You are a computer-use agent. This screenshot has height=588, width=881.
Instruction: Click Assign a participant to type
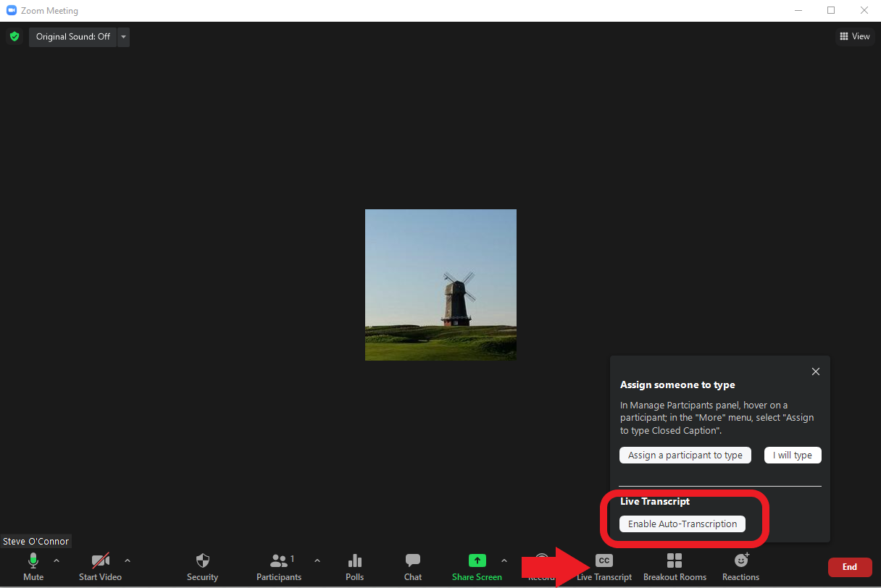[685, 455]
